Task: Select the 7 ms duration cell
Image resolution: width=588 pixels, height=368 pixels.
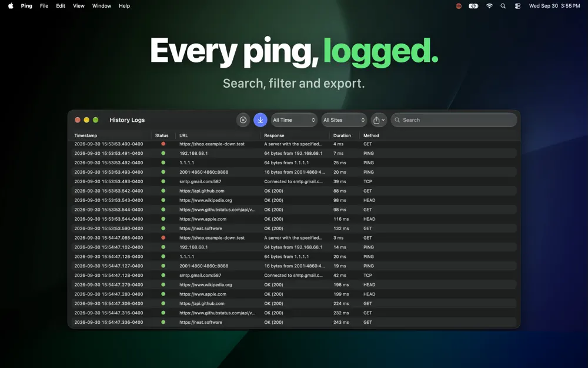Action: click(x=338, y=153)
